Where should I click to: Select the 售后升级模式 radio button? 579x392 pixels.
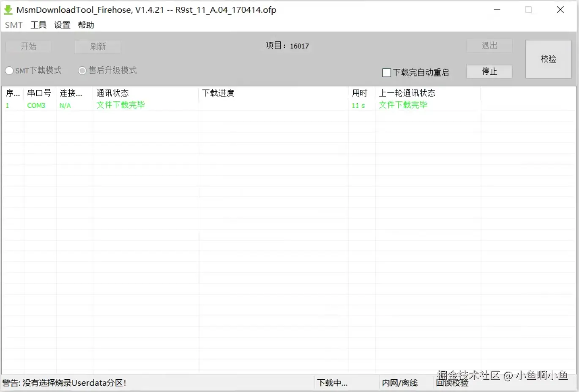108,71
